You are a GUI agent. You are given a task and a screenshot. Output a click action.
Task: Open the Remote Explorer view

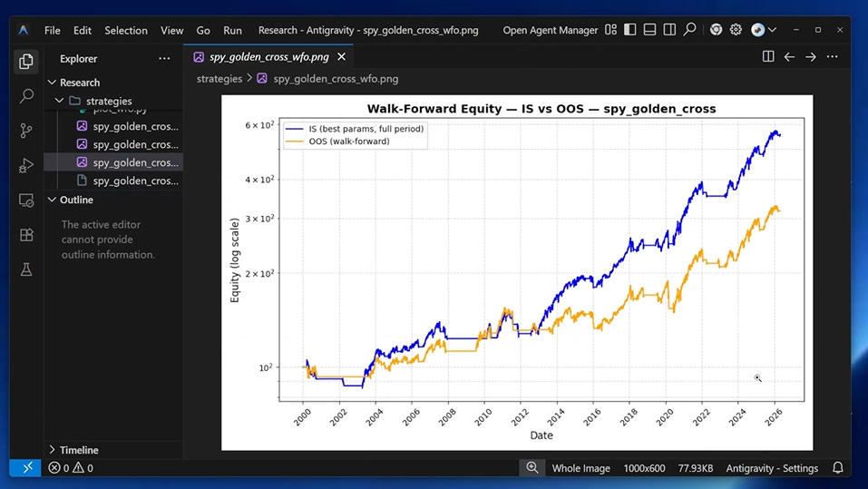tap(26, 200)
